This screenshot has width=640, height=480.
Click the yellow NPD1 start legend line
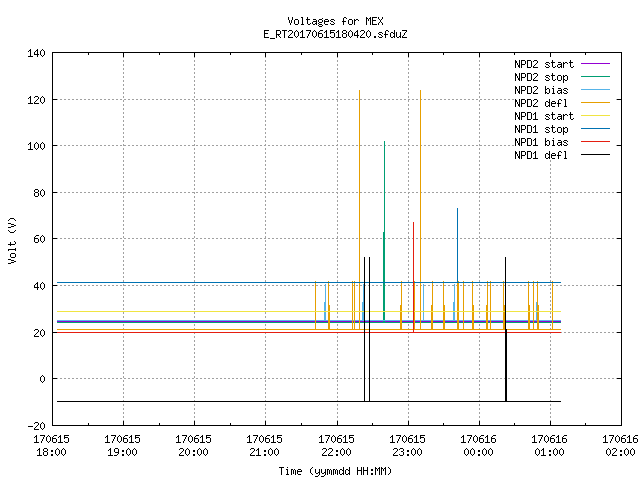click(595, 116)
